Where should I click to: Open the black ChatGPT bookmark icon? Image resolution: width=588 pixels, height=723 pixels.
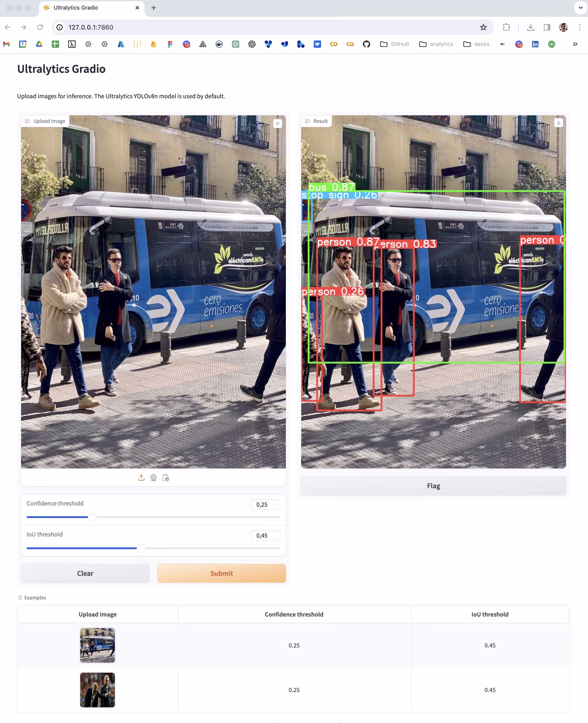(252, 44)
